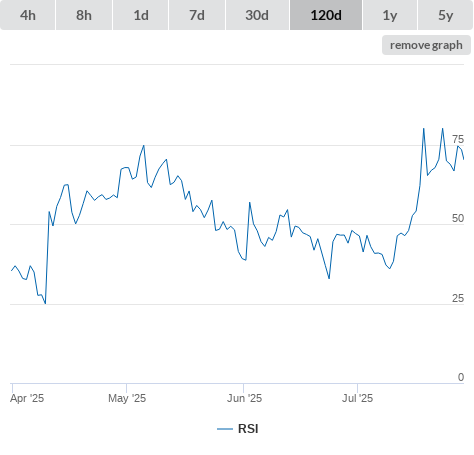This screenshot has width=474, height=455.
Task: Select the 4h time range tab
Action: [x=28, y=15]
